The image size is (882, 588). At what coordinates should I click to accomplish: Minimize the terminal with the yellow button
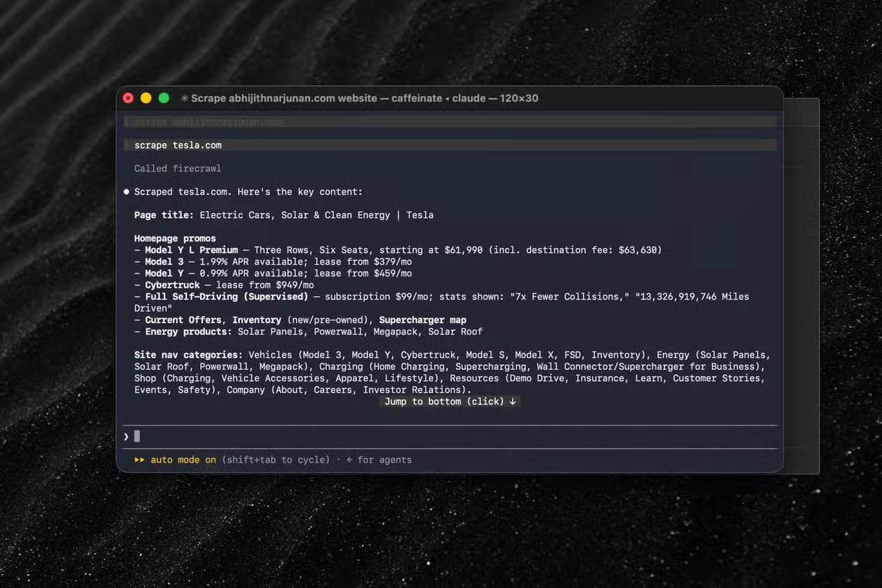146,98
